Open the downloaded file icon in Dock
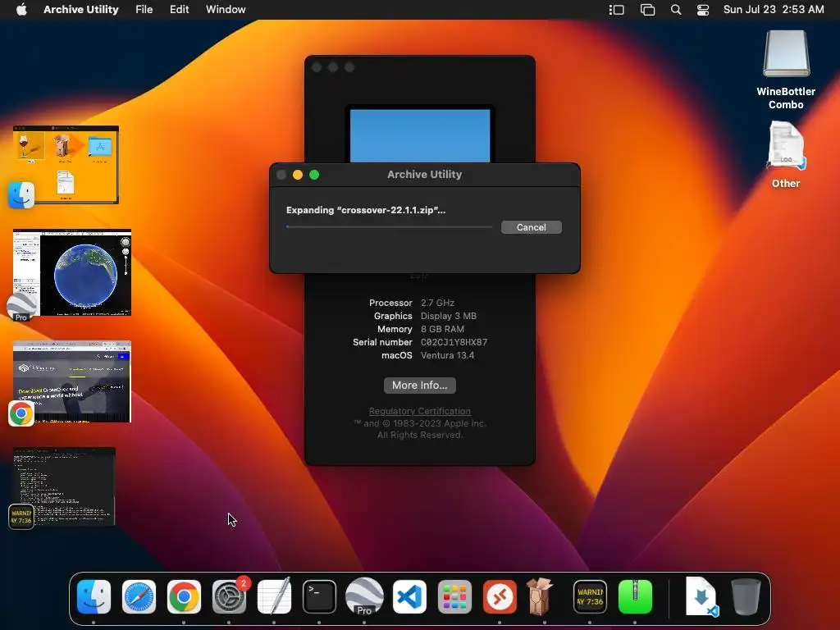The image size is (840, 630). (x=701, y=597)
